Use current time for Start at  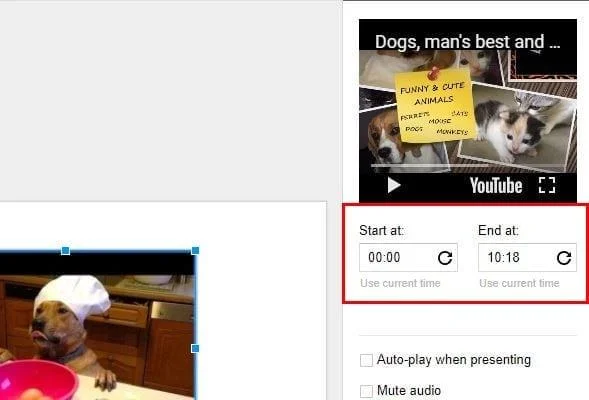400,283
